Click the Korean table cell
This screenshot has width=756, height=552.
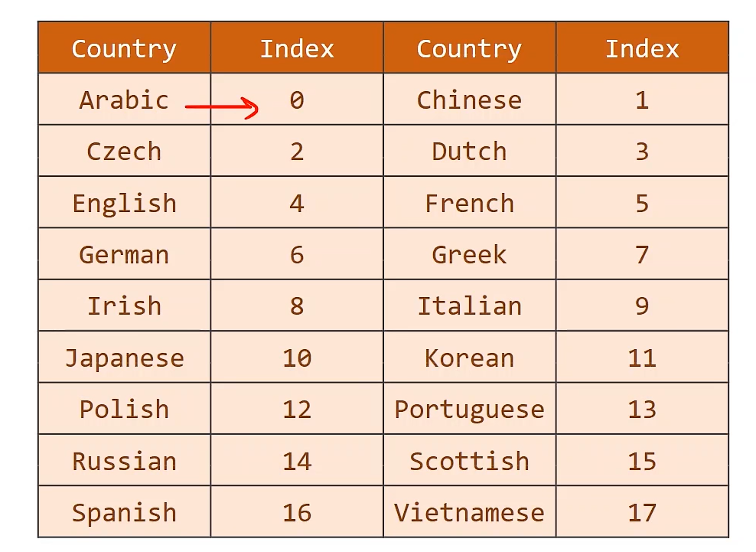click(469, 358)
